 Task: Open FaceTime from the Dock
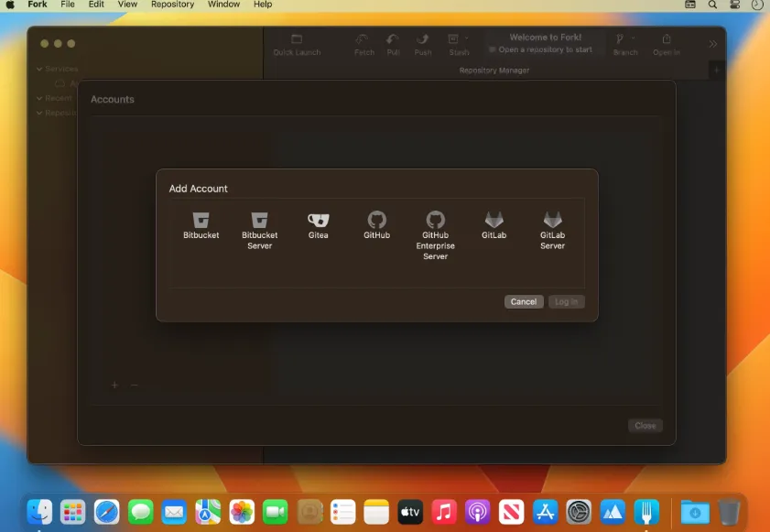[x=275, y=512]
